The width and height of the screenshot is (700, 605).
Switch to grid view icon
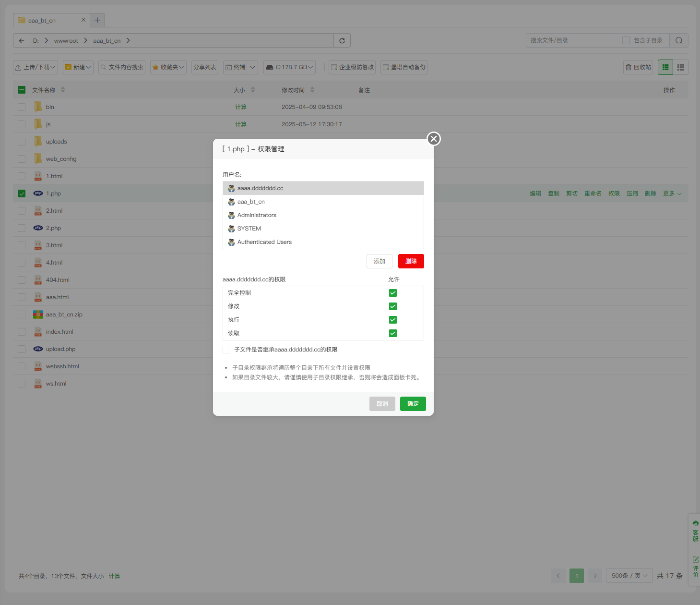pos(680,67)
